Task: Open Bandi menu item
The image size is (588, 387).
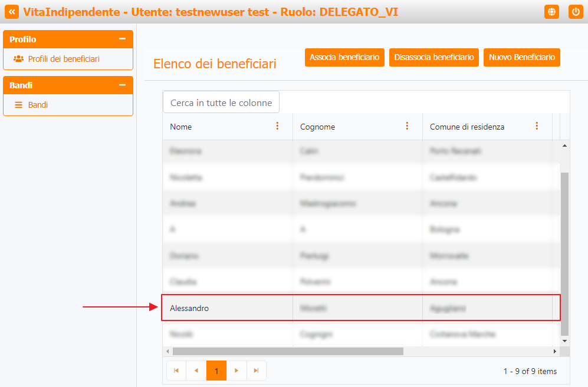Action: [38, 105]
